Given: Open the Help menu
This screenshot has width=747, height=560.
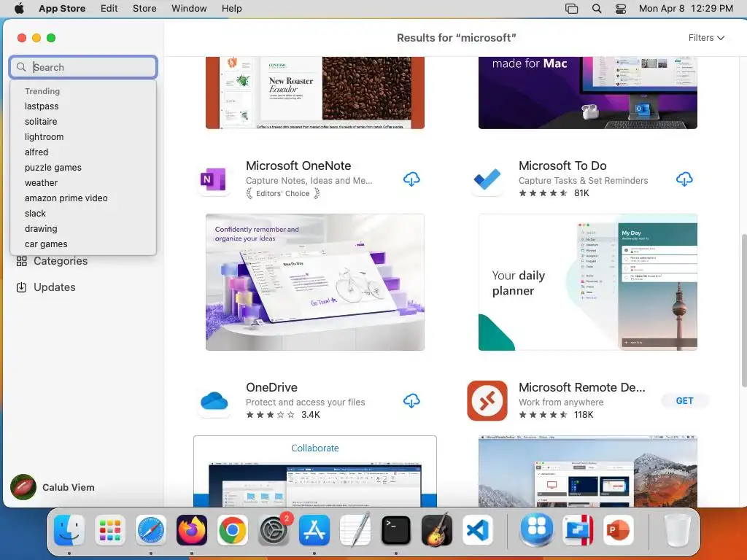Looking at the screenshot, I should coord(231,9).
